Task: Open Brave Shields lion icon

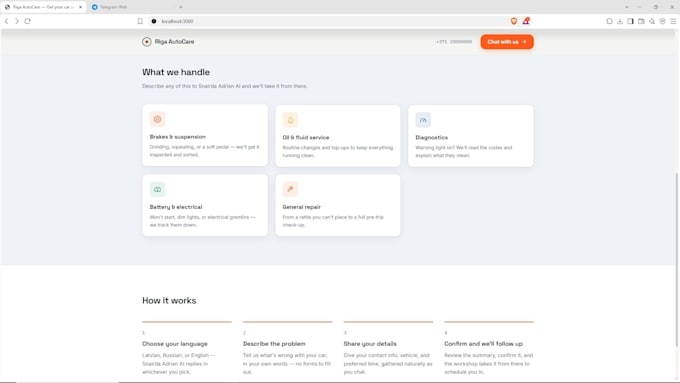Action: 514,21
